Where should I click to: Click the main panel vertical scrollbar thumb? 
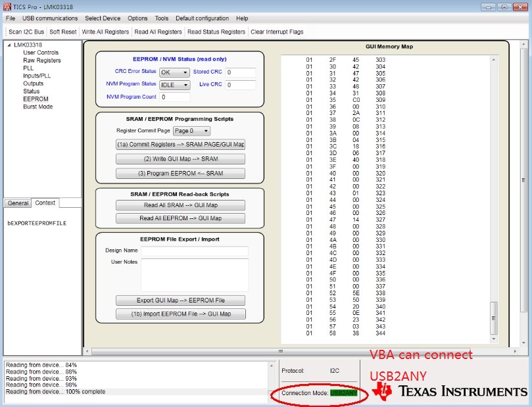tap(523, 180)
